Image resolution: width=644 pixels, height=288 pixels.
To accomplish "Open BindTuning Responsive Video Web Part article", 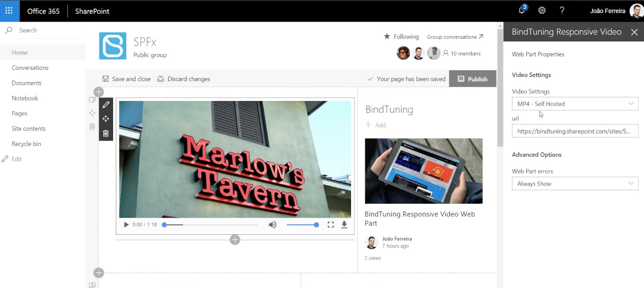I will 420,219.
